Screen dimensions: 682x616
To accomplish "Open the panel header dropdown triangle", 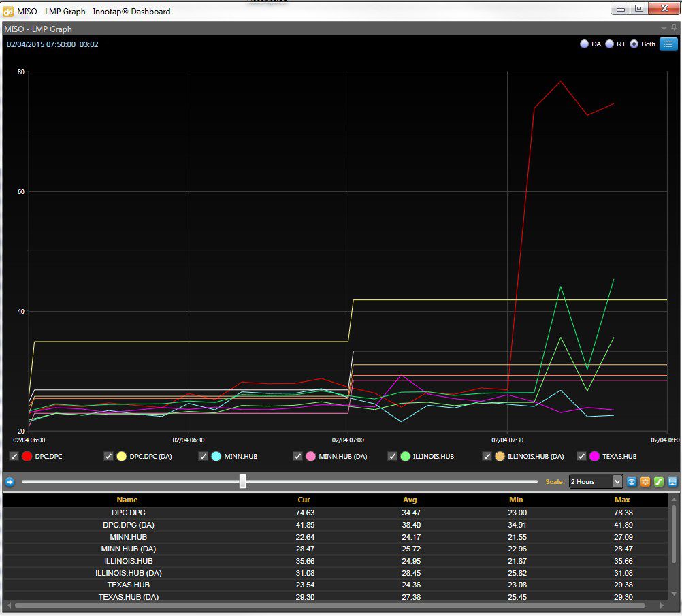I will 664,29.
